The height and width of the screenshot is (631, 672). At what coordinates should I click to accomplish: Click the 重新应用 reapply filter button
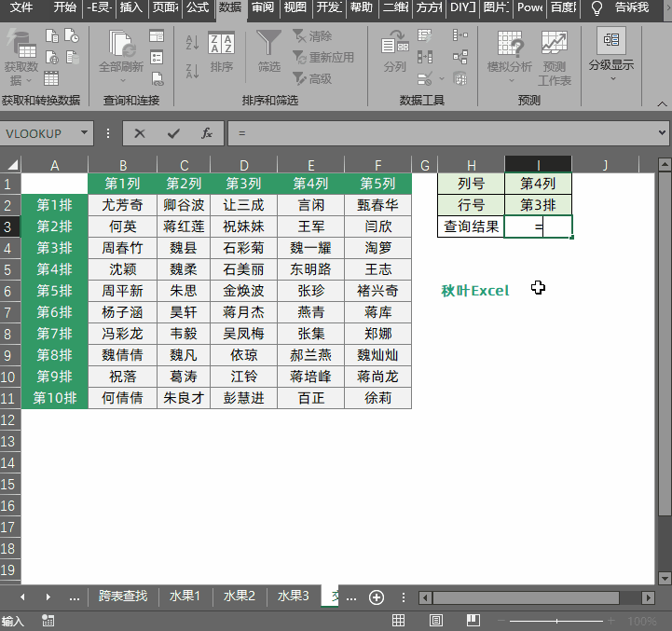click(x=322, y=57)
